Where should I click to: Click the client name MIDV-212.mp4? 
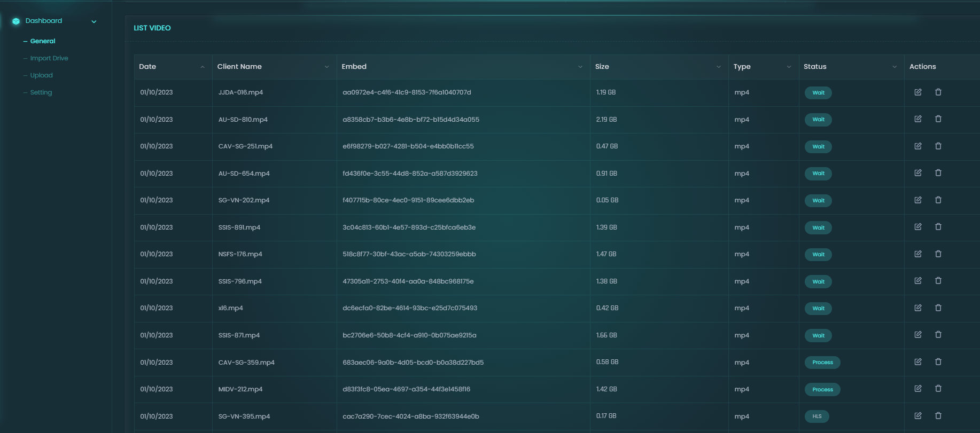click(240, 389)
